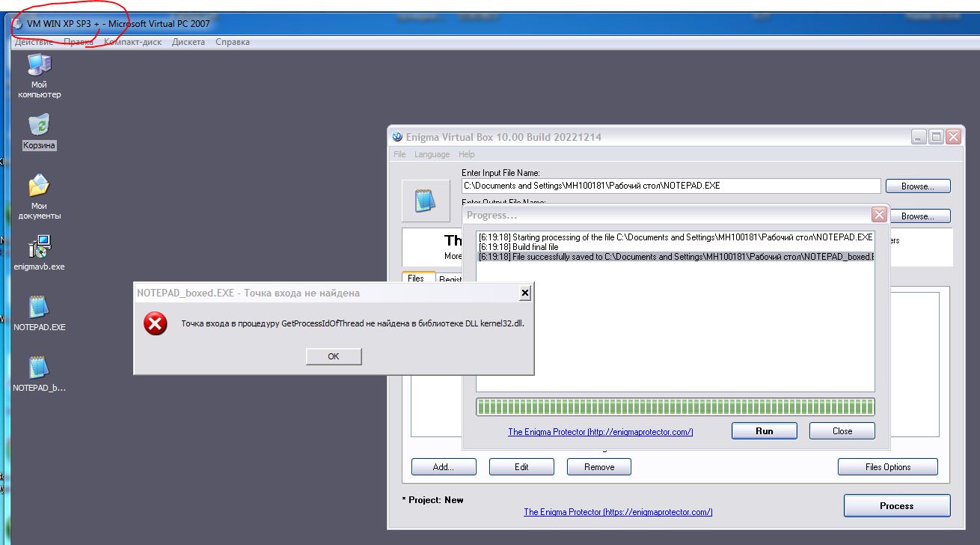Open the Справка menu
The image size is (980, 545).
point(233,42)
